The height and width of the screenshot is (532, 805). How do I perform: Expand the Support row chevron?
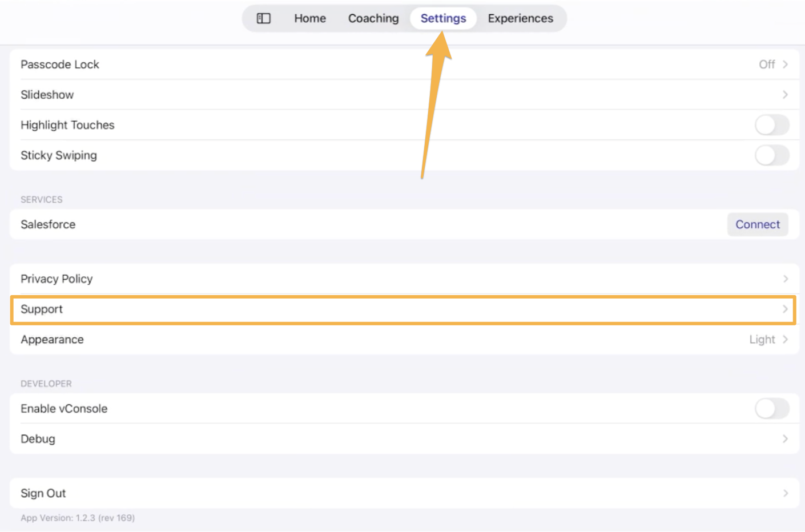click(x=786, y=309)
